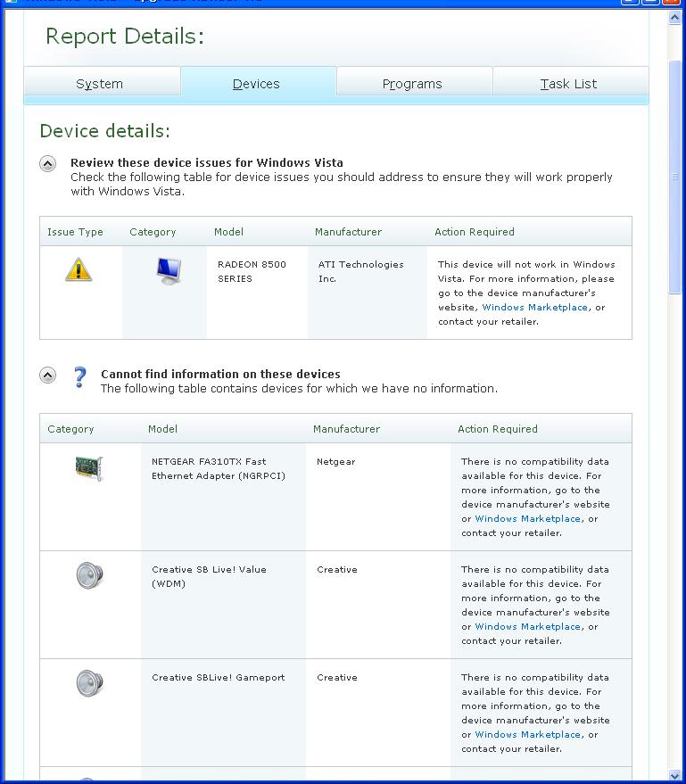Image resolution: width=686 pixels, height=784 pixels.
Task: Click Action Required header in no-information table
Action: click(x=498, y=429)
